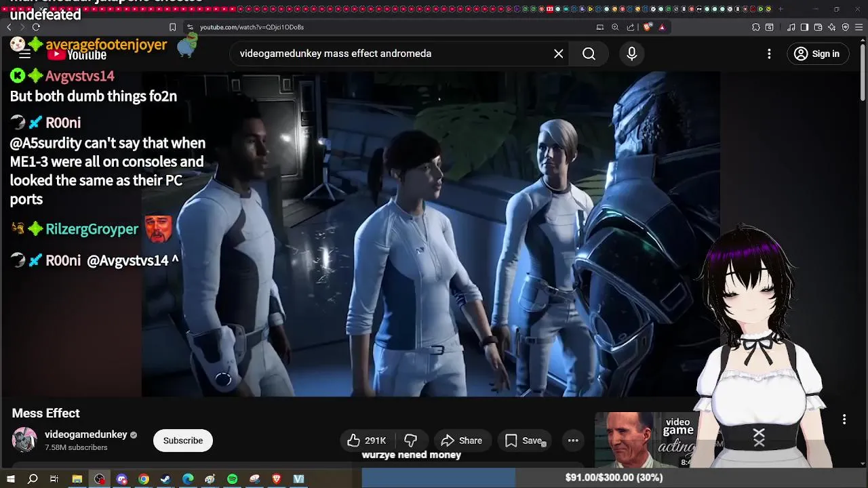The width and height of the screenshot is (868, 488).
Task: Open File Explorer from taskbar
Action: click(77, 479)
